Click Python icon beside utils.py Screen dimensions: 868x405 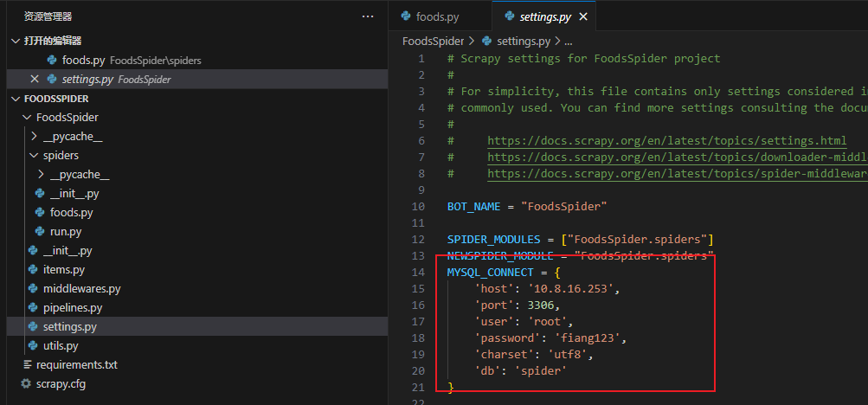tap(33, 346)
